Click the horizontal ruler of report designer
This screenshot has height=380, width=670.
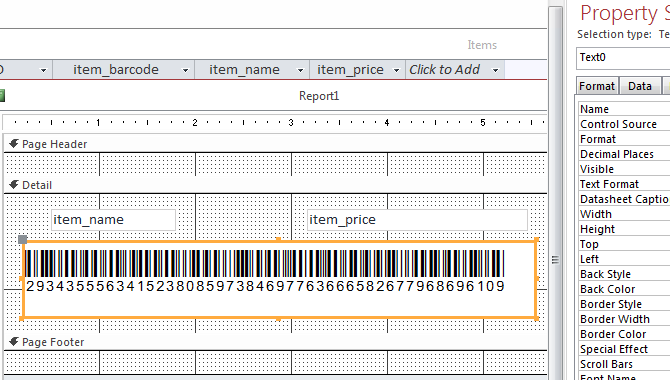[275, 122]
